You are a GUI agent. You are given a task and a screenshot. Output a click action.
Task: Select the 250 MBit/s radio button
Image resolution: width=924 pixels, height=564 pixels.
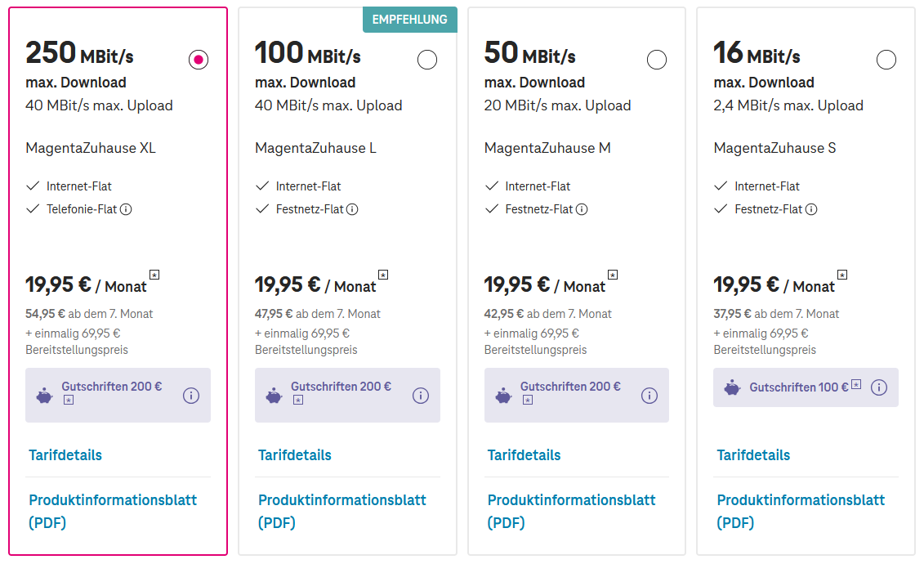tap(198, 60)
